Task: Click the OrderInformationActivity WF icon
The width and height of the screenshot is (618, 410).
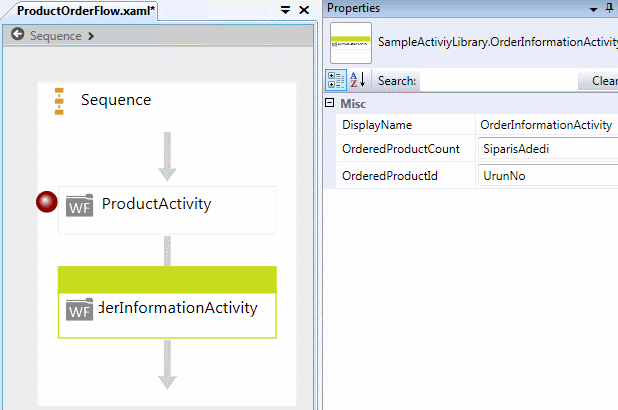Action: [x=79, y=309]
